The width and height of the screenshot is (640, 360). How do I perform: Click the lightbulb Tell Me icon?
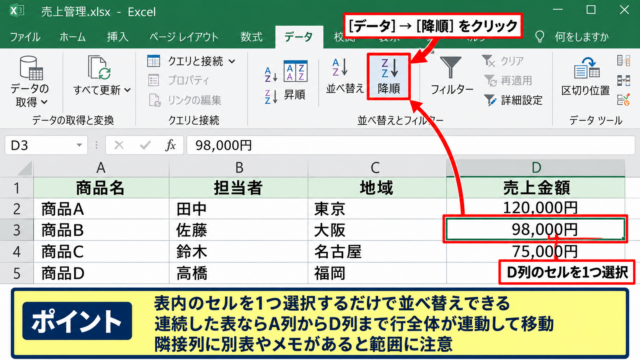click(x=540, y=37)
